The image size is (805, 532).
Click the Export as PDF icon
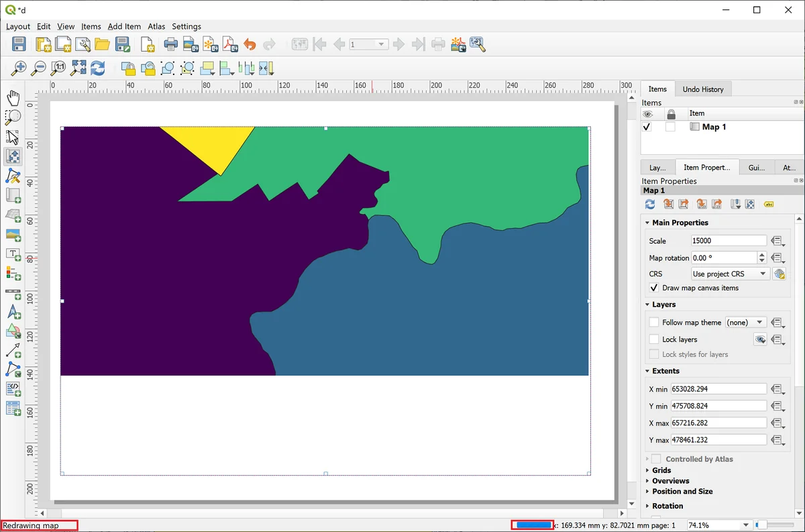point(230,45)
